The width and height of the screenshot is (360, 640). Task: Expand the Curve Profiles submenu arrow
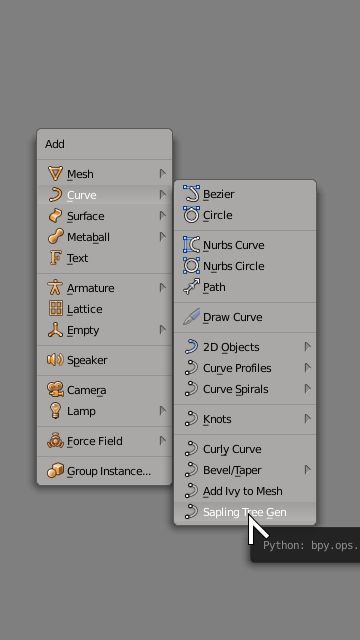pos(307,368)
